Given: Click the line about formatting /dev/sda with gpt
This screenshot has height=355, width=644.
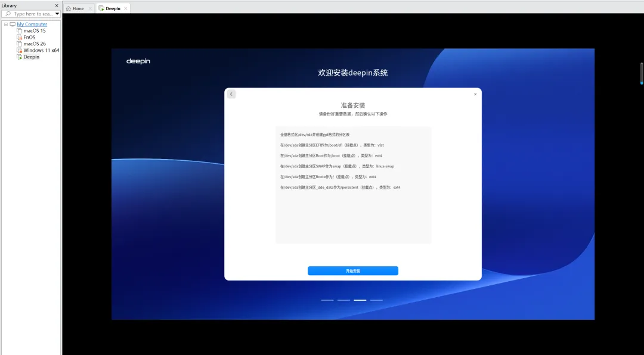Looking at the screenshot, I should (x=315, y=135).
